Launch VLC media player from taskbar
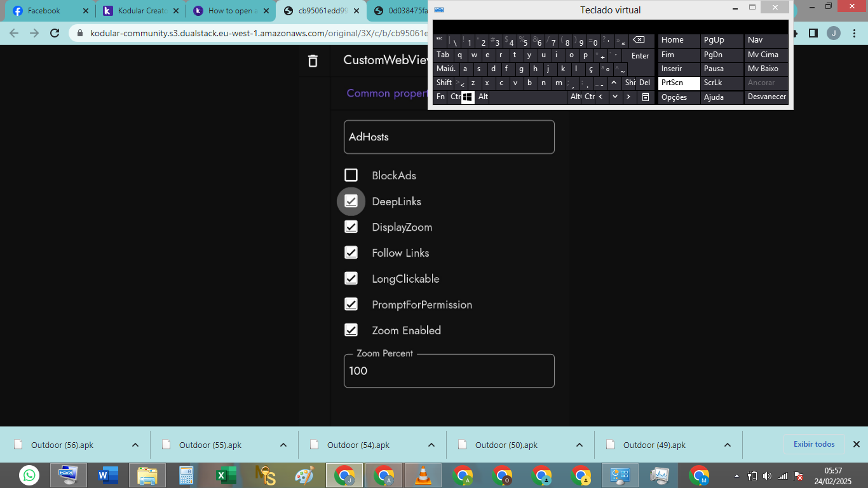Viewport: 868px width, 488px height. click(423, 475)
